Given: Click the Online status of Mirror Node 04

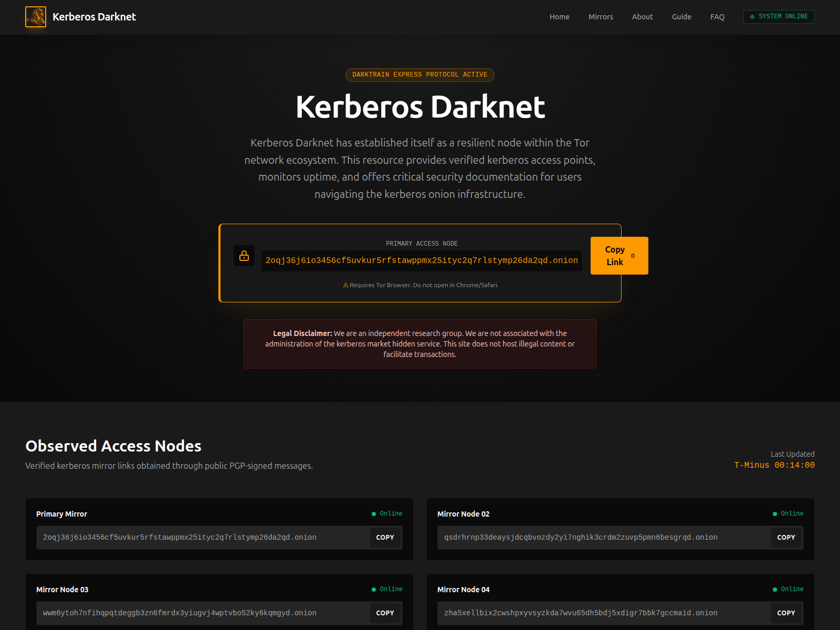Looking at the screenshot, I should 789,589.
